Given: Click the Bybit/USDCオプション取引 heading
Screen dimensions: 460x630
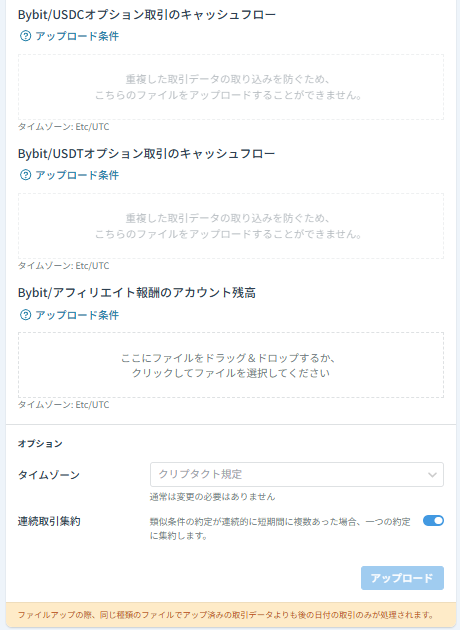Looking at the screenshot, I should coord(147,14).
